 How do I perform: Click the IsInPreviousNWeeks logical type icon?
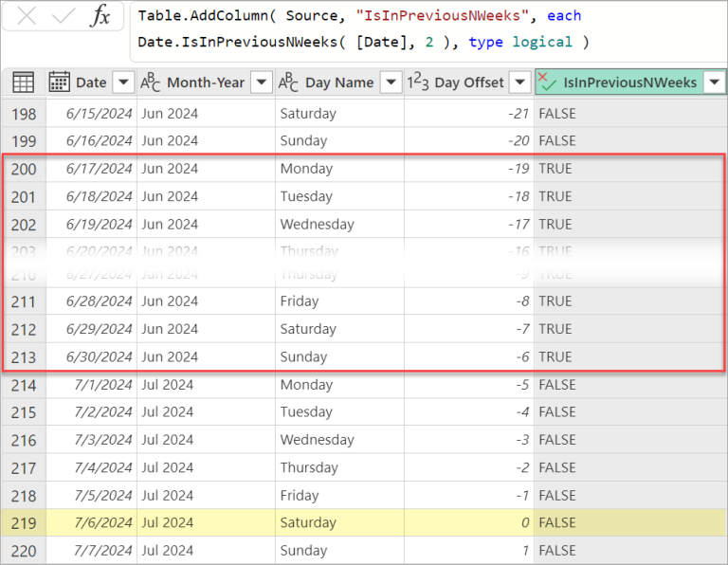point(547,82)
